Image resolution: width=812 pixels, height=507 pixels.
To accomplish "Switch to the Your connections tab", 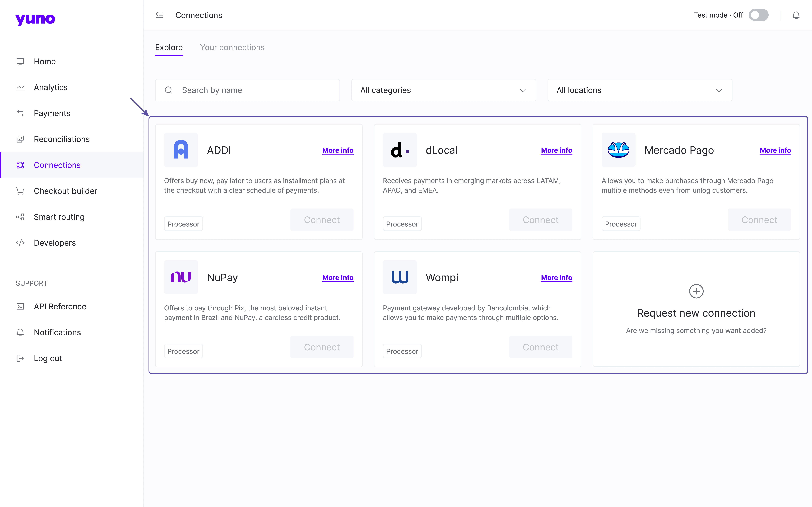I will (x=232, y=48).
